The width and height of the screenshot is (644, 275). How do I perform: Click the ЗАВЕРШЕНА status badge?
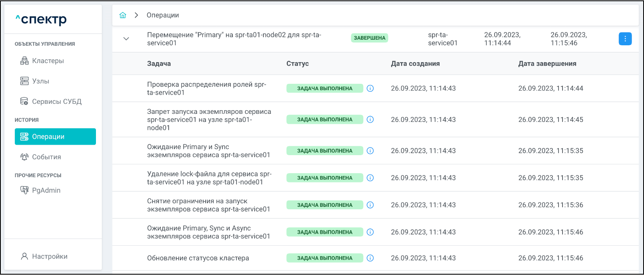(369, 38)
